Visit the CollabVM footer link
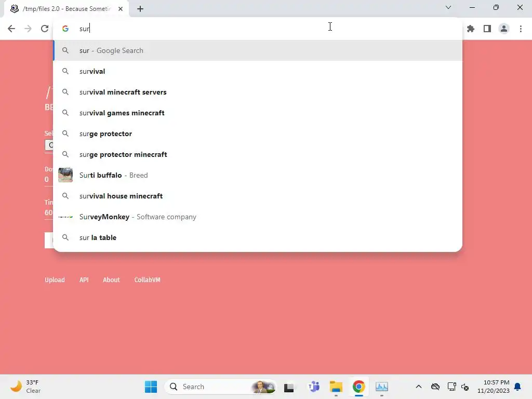Screen dimensions: 532x399 click(x=147, y=280)
